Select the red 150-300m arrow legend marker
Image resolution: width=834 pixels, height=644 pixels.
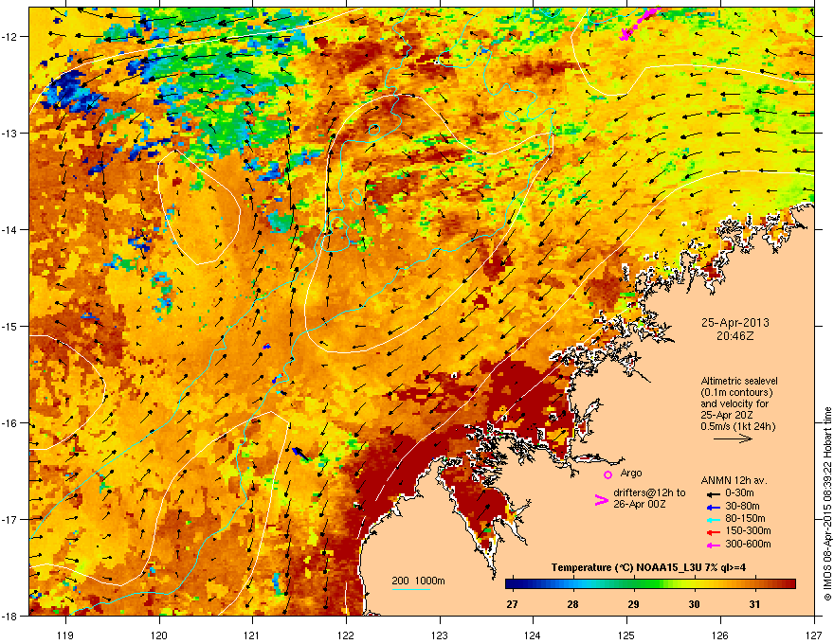point(713,532)
